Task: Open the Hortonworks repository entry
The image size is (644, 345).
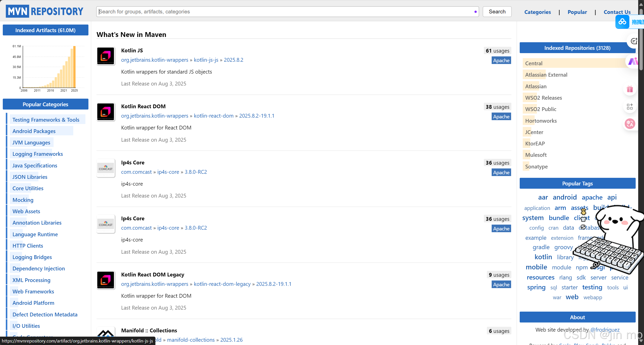Action: [x=541, y=121]
